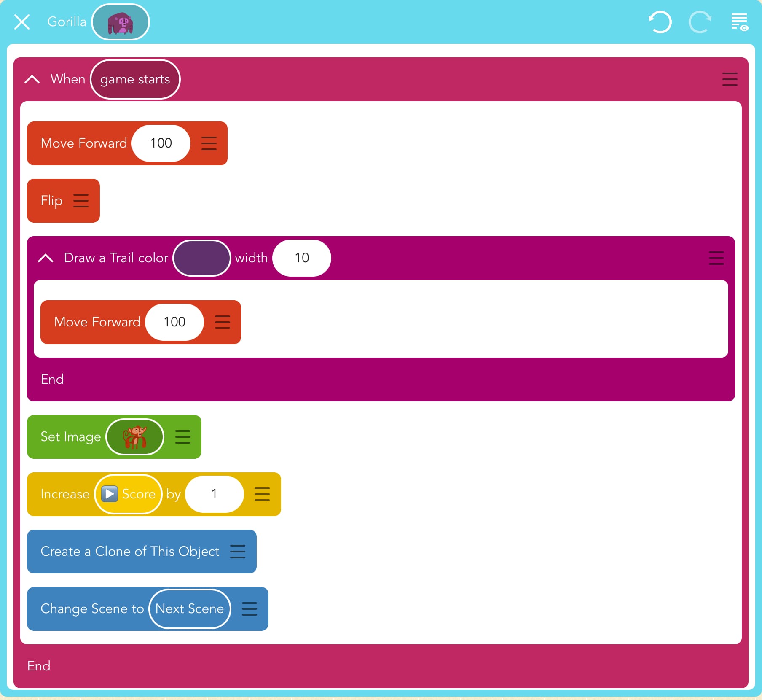
Task: Pick the purple trail color swatch
Action: coord(202,258)
